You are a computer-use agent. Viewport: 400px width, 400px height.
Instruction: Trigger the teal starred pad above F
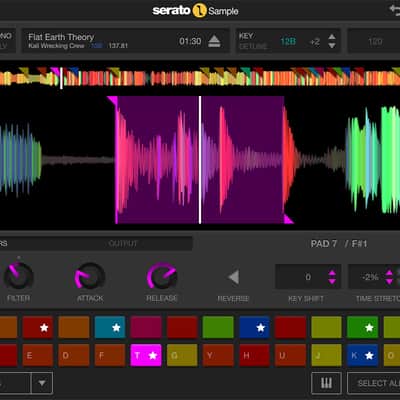coord(110,327)
